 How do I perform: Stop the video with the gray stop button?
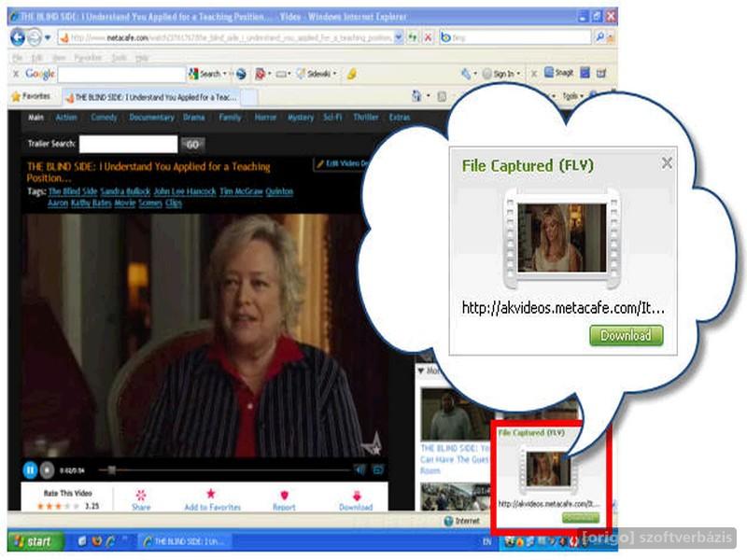point(47,470)
